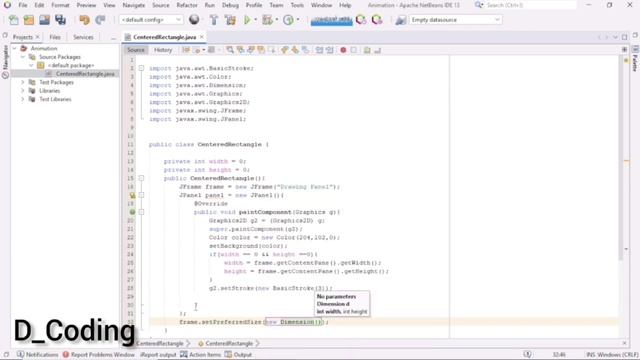Click the Undo toolbar icon
Screen dimensions: 640x360
click(84, 20)
